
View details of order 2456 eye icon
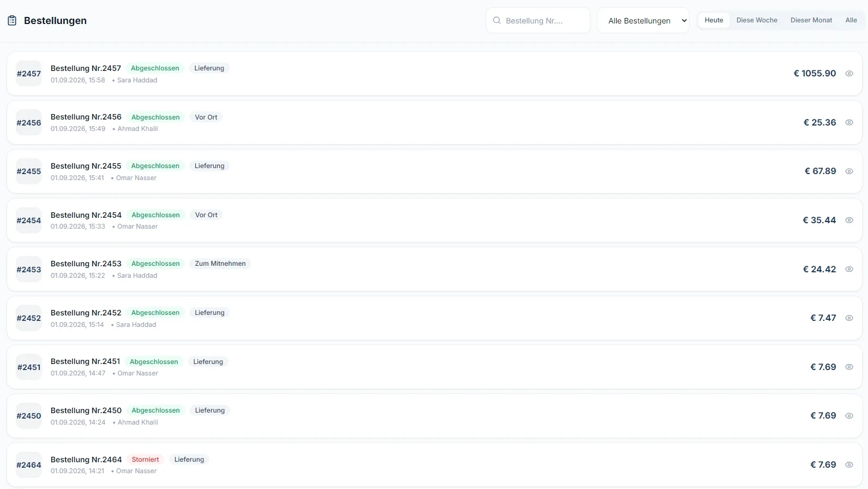coord(849,122)
